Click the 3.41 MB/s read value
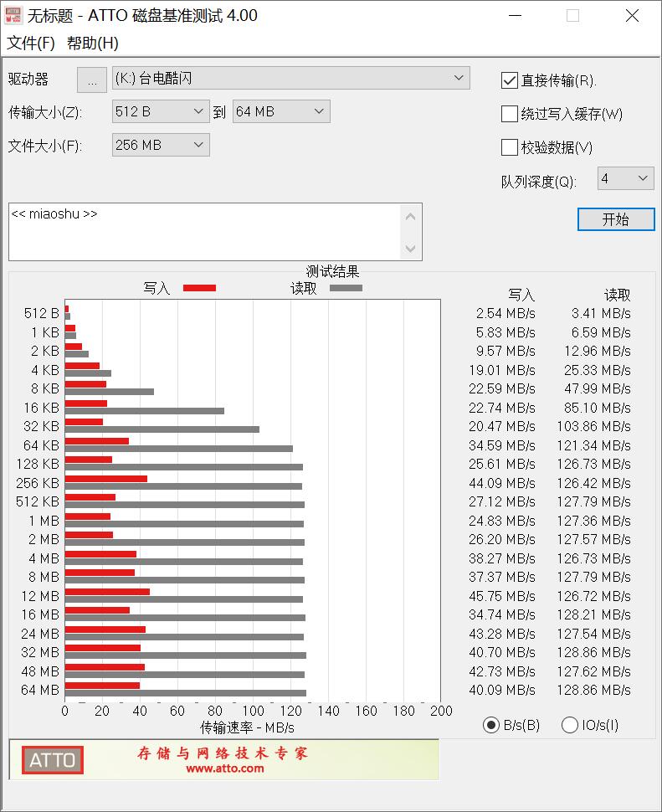Screen dimensions: 662x812 [601, 313]
